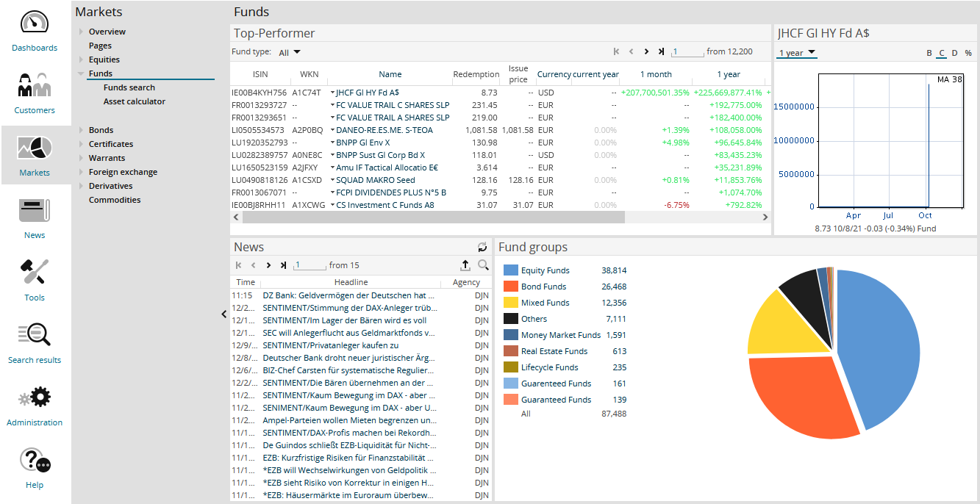Open the Customers section icon
This screenshot has height=504, width=980.
point(35,85)
